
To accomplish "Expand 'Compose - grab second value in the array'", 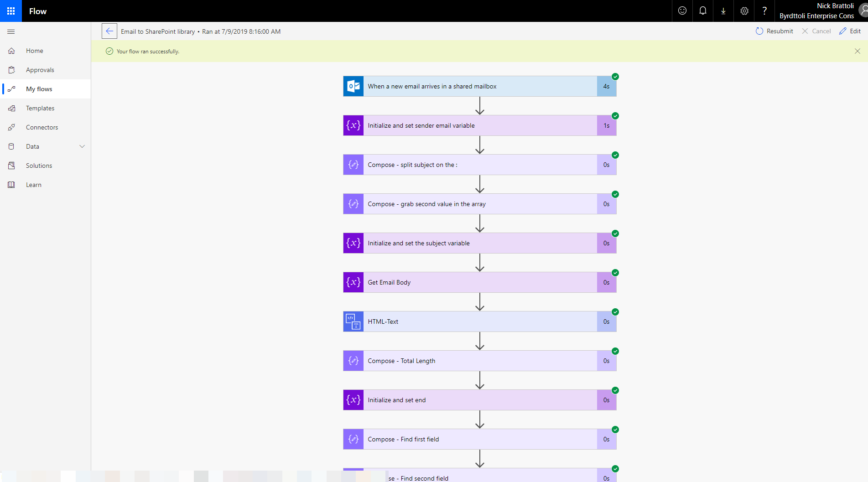I will (x=480, y=204).
